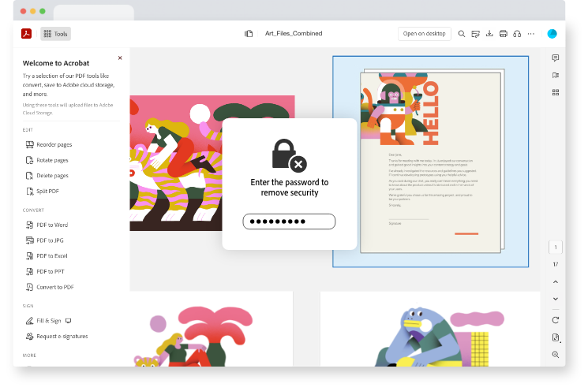Click the edit text toolbar icon
Screen dimensions: 588x391
point(475,34)
